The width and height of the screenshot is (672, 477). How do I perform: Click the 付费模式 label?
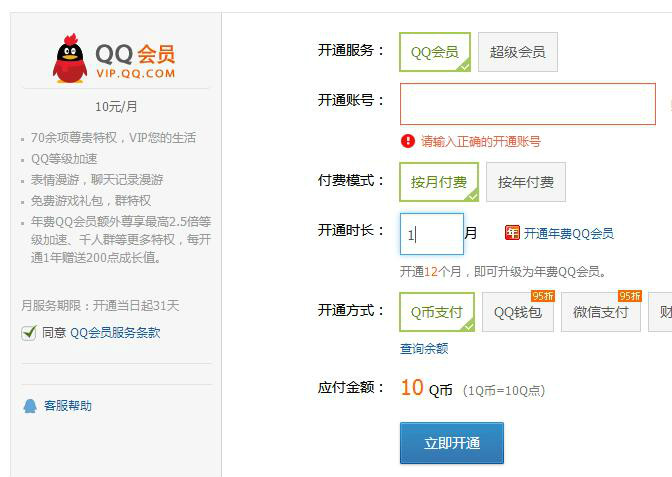click(351, 180)
